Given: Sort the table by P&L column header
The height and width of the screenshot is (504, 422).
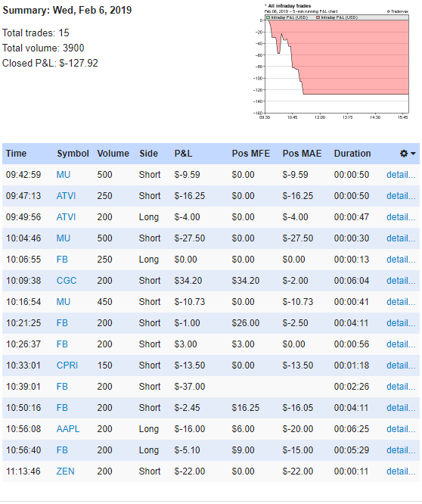Looking at the screenshot, I should [183, 154].
